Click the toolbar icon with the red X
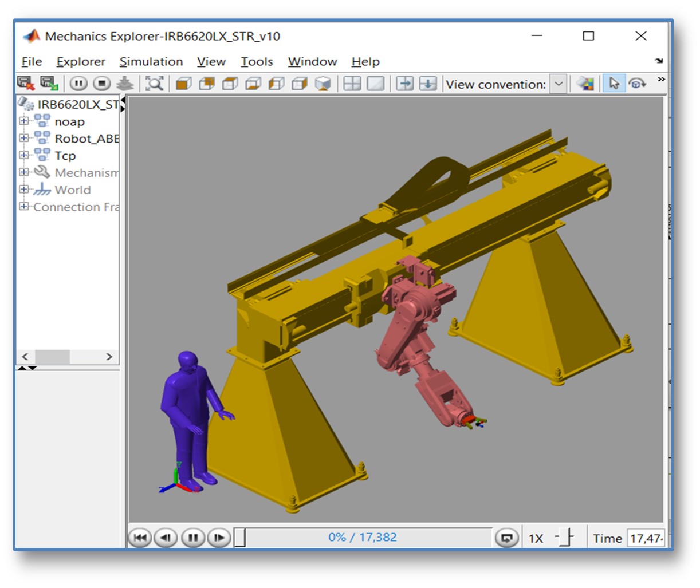Screen dimensions: 700x588 [x=26, y=84]
